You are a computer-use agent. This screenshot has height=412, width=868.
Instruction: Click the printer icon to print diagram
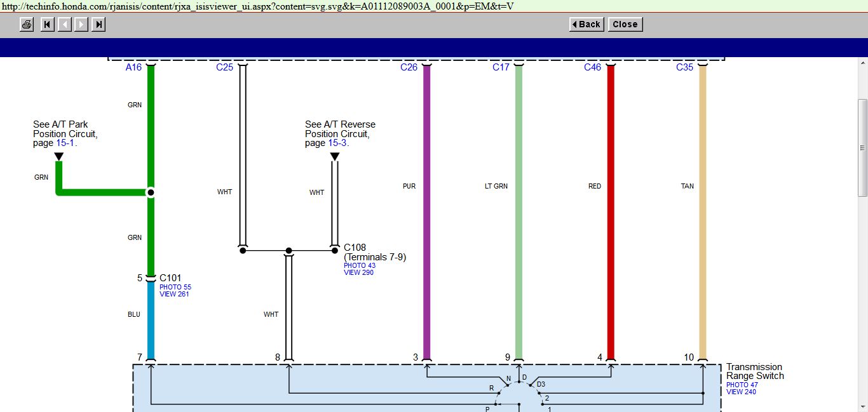point(26,25)
